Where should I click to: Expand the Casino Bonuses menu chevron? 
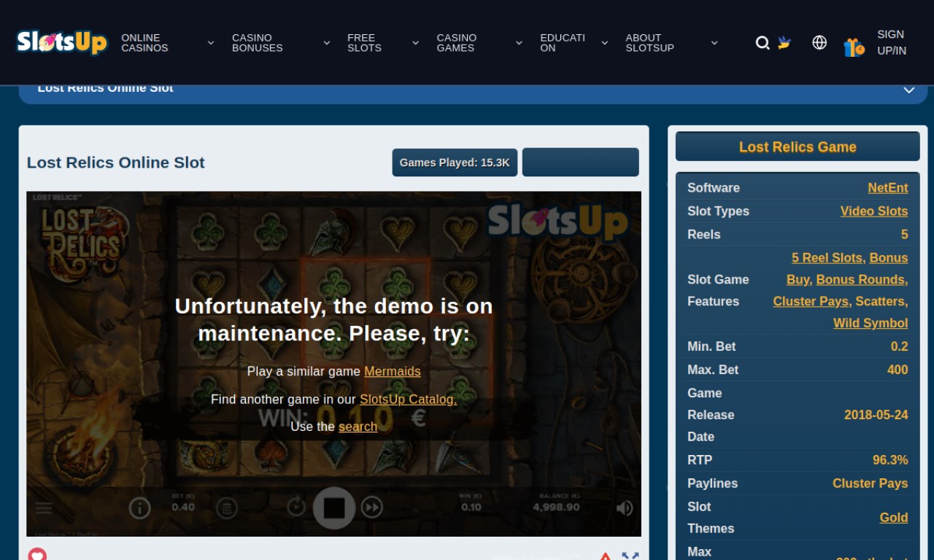[327, 43]
